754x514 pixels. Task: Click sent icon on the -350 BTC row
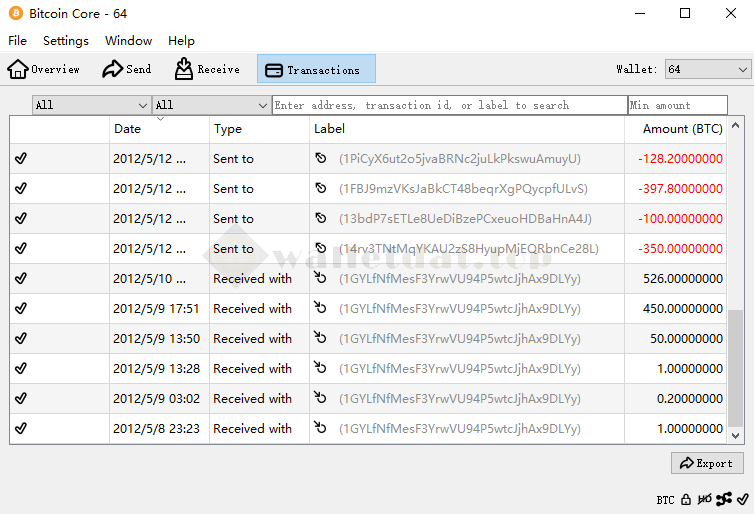point(321,249)
